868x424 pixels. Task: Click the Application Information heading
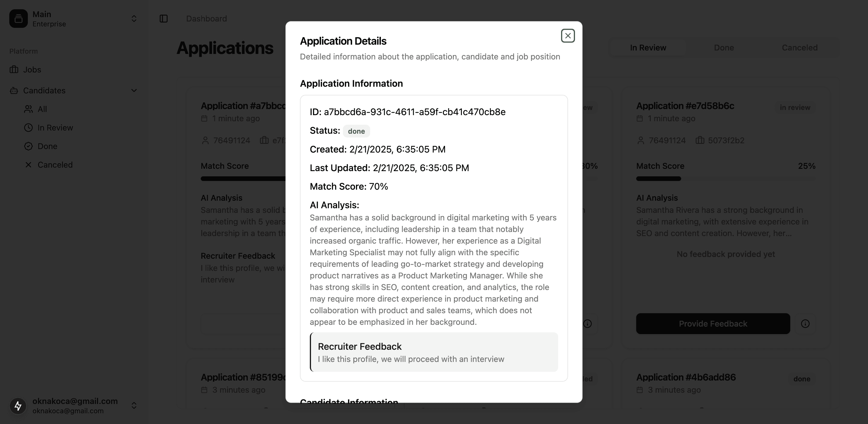point(351,84)
